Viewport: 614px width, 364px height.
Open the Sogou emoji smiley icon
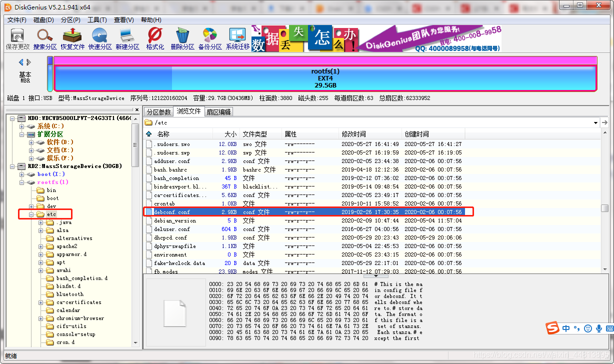(587, 328)
